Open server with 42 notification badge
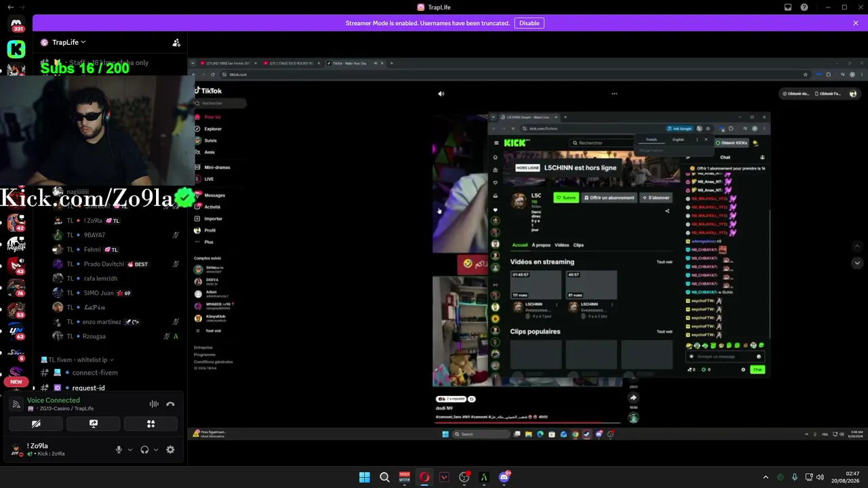868x488 pixels. tap(16, 222)
